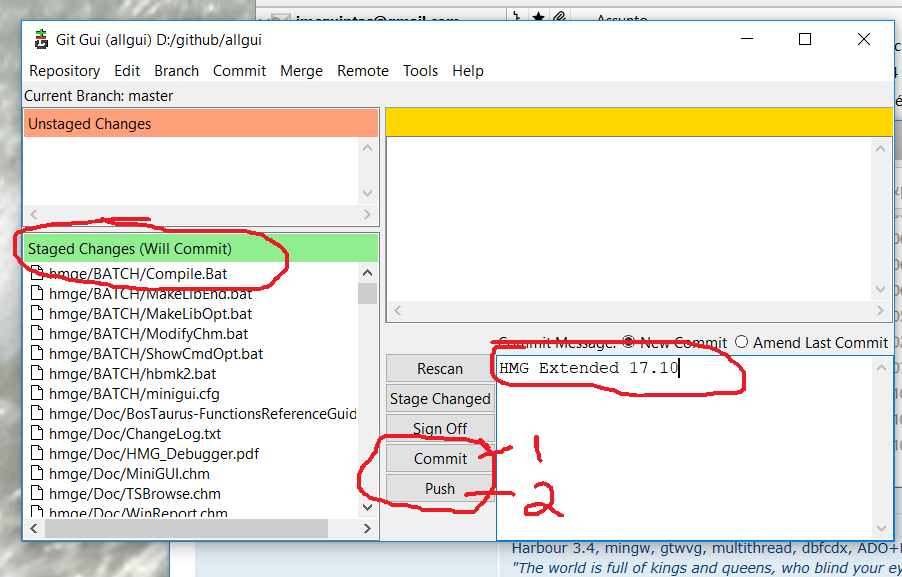Click file icon beside hmge/Doc/HMG_Debugger.pdf
The height and width of the screenshot is (577, 902).
tap(37, 453)
